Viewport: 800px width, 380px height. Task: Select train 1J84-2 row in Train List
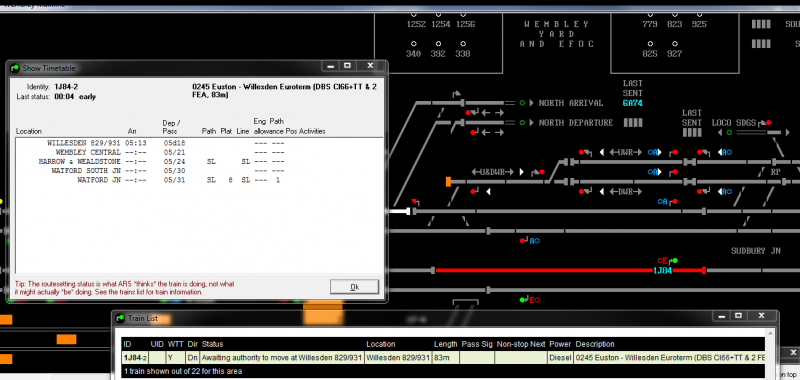[x=443, y=358]
